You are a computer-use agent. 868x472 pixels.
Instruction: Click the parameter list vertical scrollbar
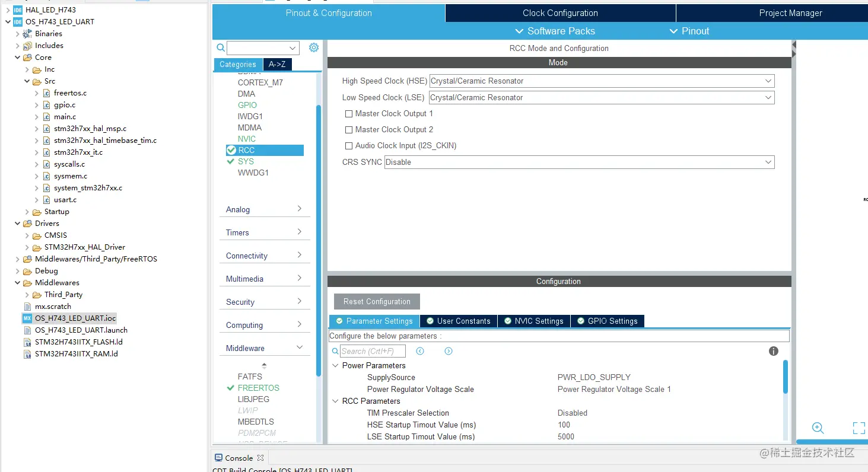[786, 377]
